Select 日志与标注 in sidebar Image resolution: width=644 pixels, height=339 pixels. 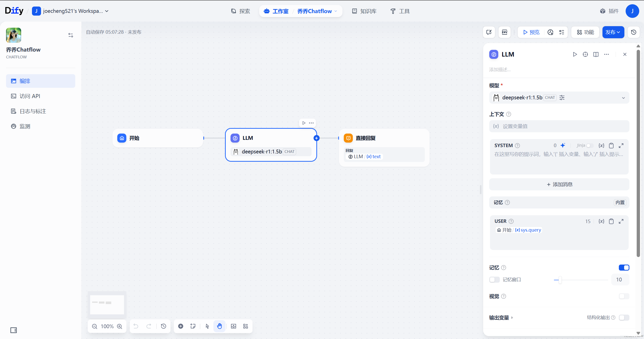tap(41, 111)
